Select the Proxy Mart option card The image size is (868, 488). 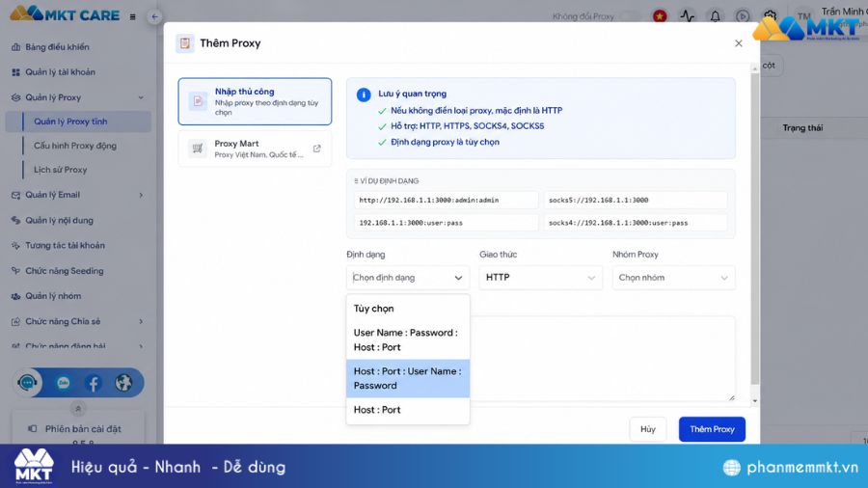(255, 149)
